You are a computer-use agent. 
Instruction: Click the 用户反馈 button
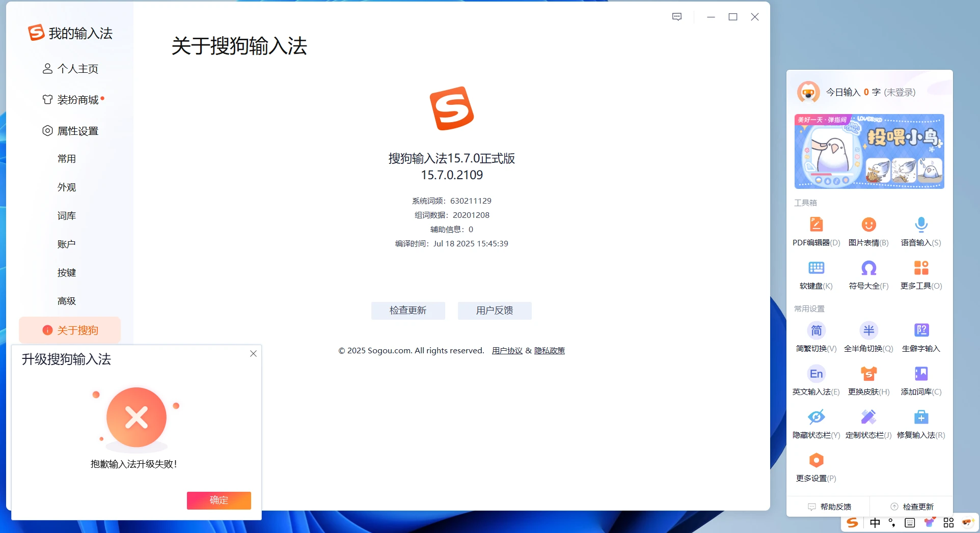(495, 311)
